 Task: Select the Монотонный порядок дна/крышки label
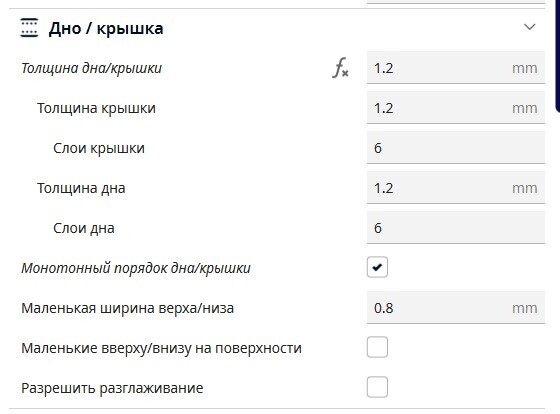pyautogui.click(x=136, y=268)
